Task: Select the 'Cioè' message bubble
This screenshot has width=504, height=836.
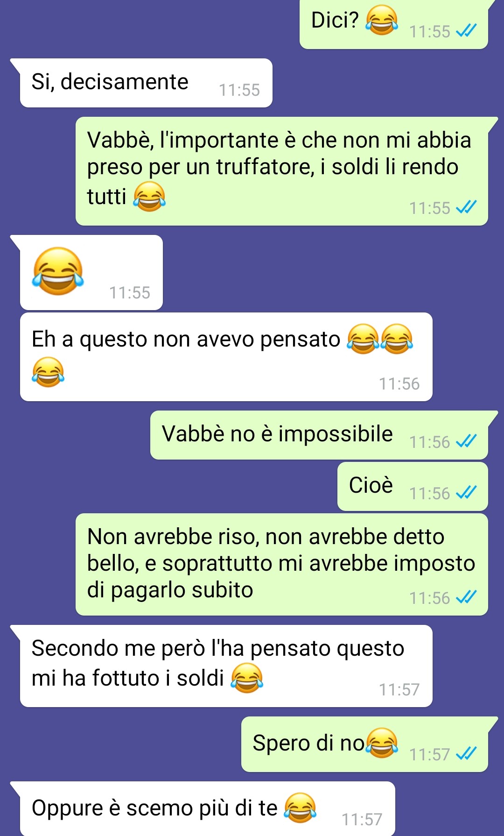Action: point(413,486)
